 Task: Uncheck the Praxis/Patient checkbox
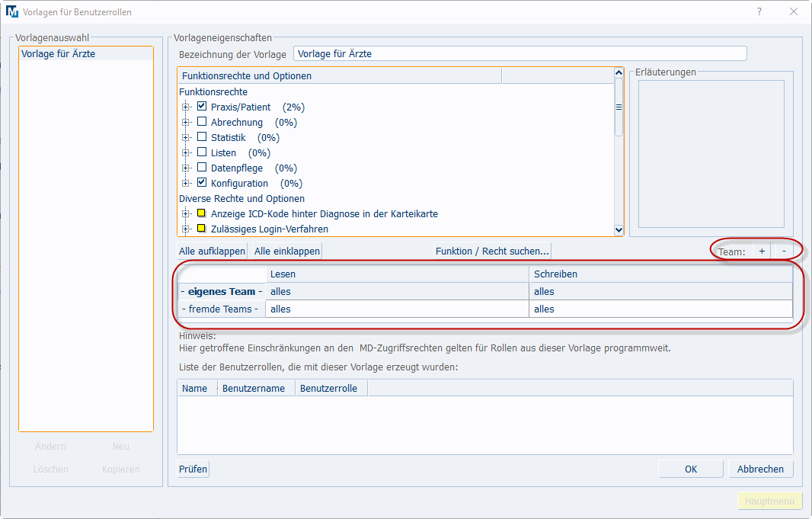coord(202,107)
